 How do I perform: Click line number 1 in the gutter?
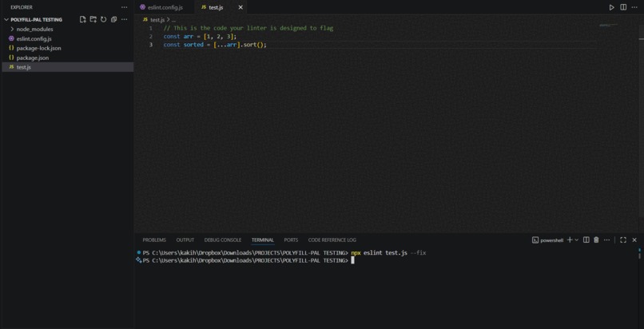tap(151, 28)
